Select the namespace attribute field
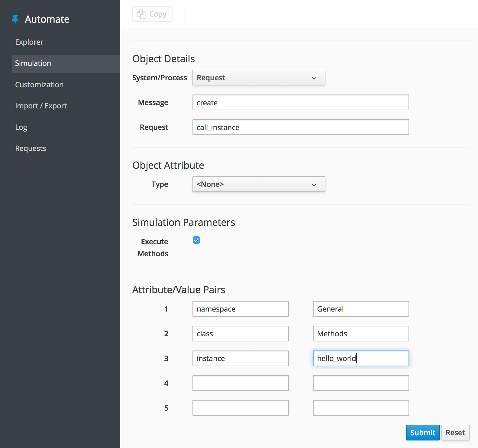The height and width of the screenshot is (448, 478). [x=241, y=309]
